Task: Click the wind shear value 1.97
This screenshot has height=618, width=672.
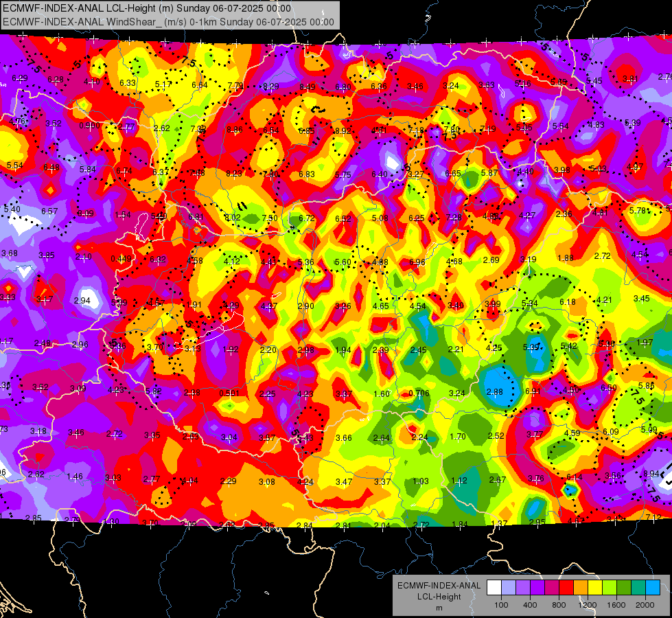Action: (x=645, y=342)
